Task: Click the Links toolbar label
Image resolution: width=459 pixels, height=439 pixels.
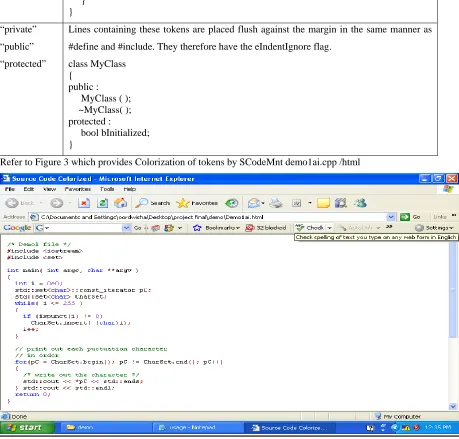Action: click(x=440, y=217)
